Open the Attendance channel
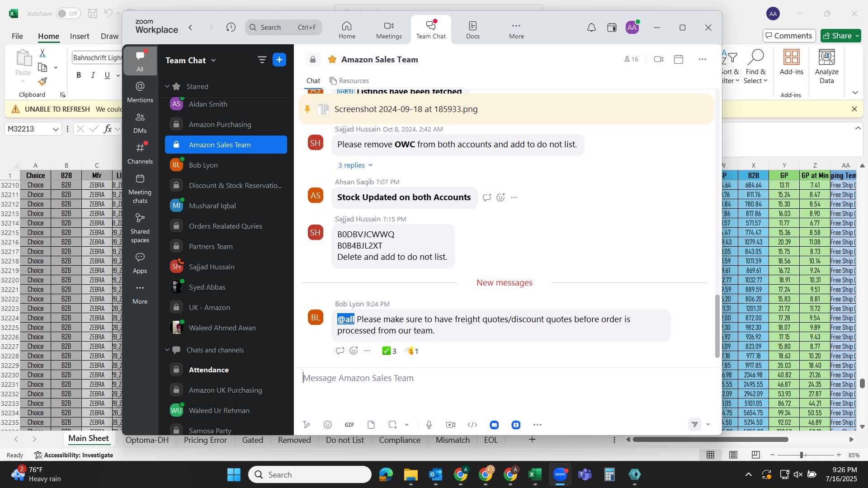The height and width of the screenshot is (488, 868). pyautogui.click(x=226, y=370)
